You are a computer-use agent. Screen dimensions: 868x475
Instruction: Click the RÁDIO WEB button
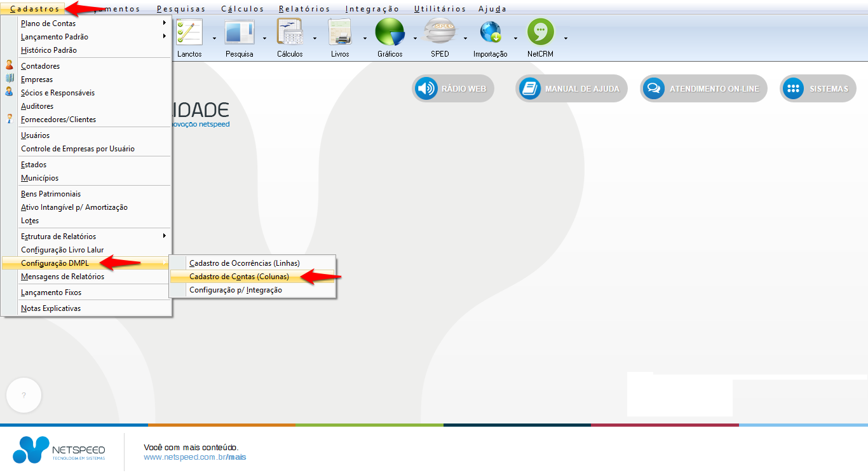453,89
